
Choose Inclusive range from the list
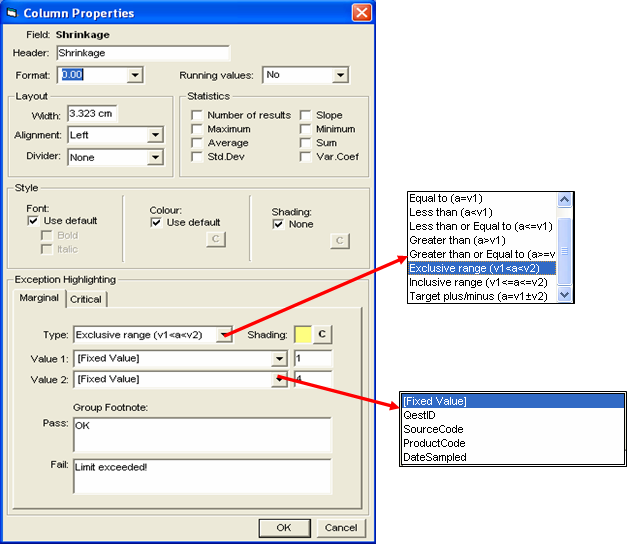tap(480, 282)
